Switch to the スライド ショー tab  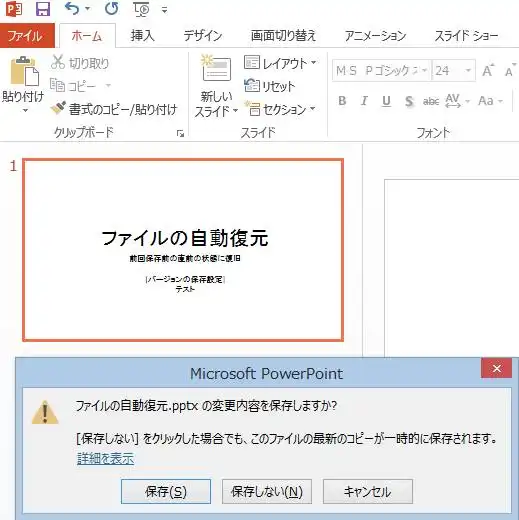(x=466, y=35)
